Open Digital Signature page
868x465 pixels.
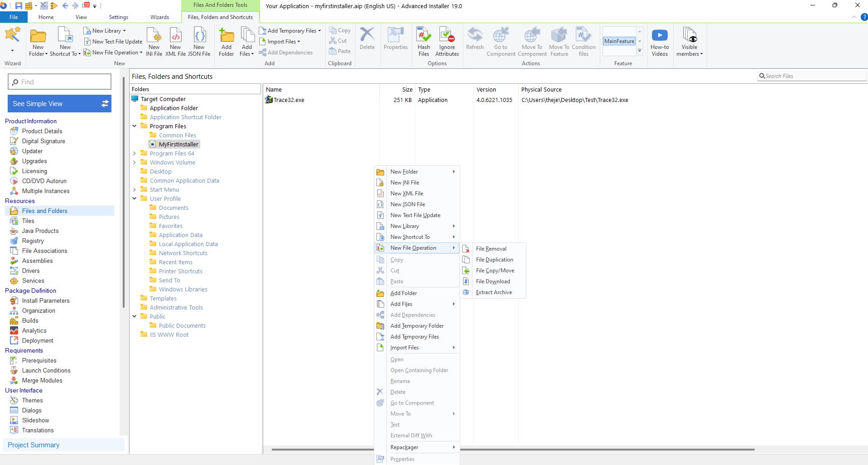click(43, 141)
